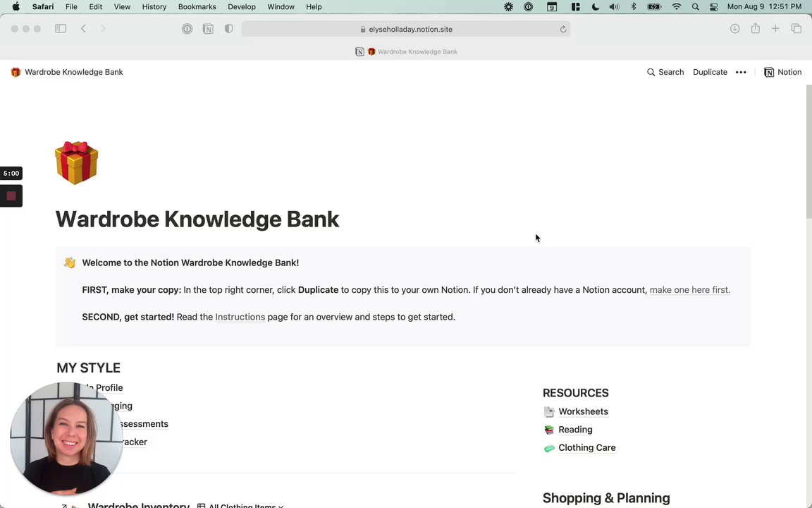The height and width of the screenshot is (508, 812).
Task: Open the Bluetooth menu
Action: tap(634, 7)
